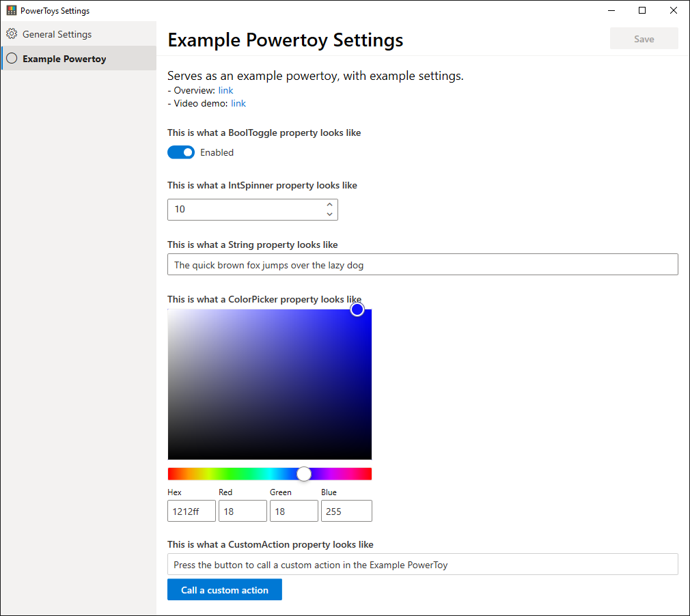The image size is (690, 616).
Task: Select the quick brown fox text field
Action: coord(422,264)
